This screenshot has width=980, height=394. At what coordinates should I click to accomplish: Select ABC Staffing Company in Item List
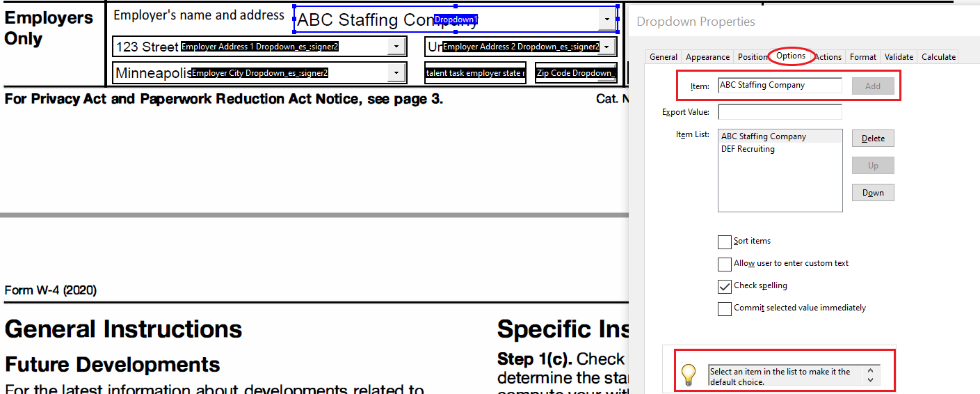tap(780, 136)
